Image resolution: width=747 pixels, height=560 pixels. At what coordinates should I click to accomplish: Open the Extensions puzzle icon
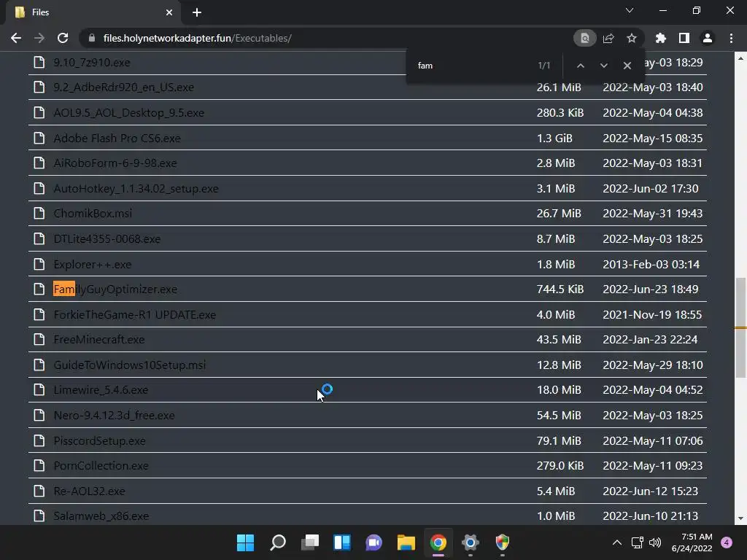pyautogui.click(x=660, y=38)
